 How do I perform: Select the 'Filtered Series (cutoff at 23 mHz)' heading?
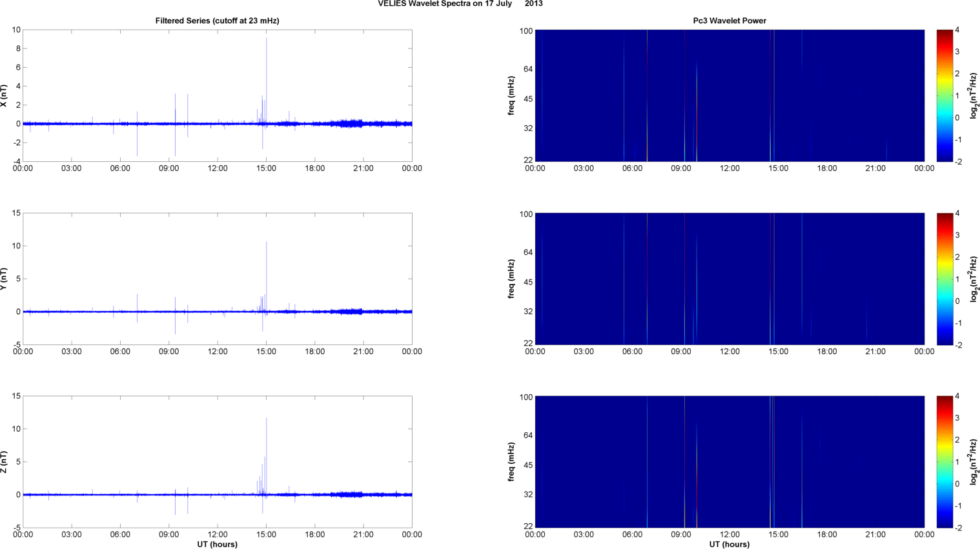click(217, 21)
